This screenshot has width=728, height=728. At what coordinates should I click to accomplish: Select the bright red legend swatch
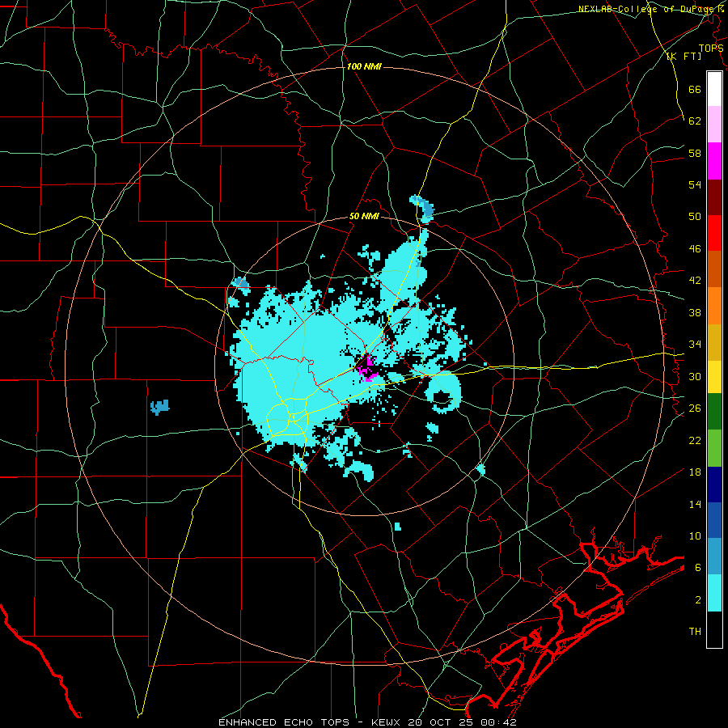click(x=714, y=233)
